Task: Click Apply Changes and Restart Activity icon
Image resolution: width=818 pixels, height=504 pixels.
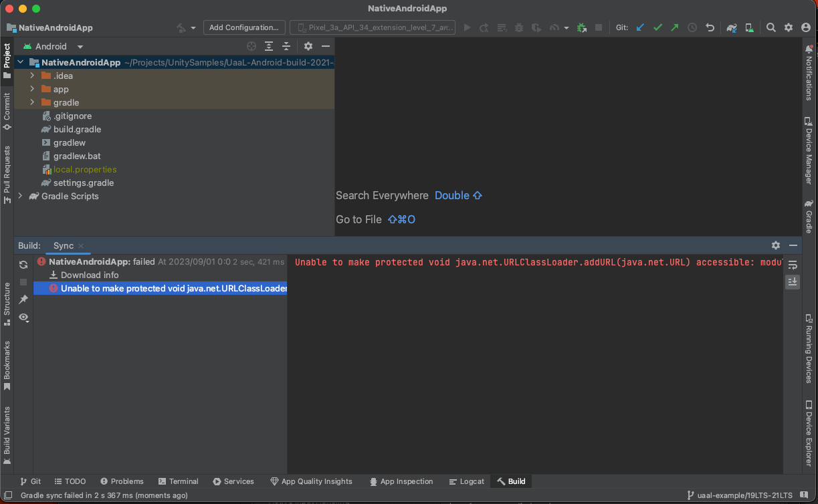Action: point(484,27)
